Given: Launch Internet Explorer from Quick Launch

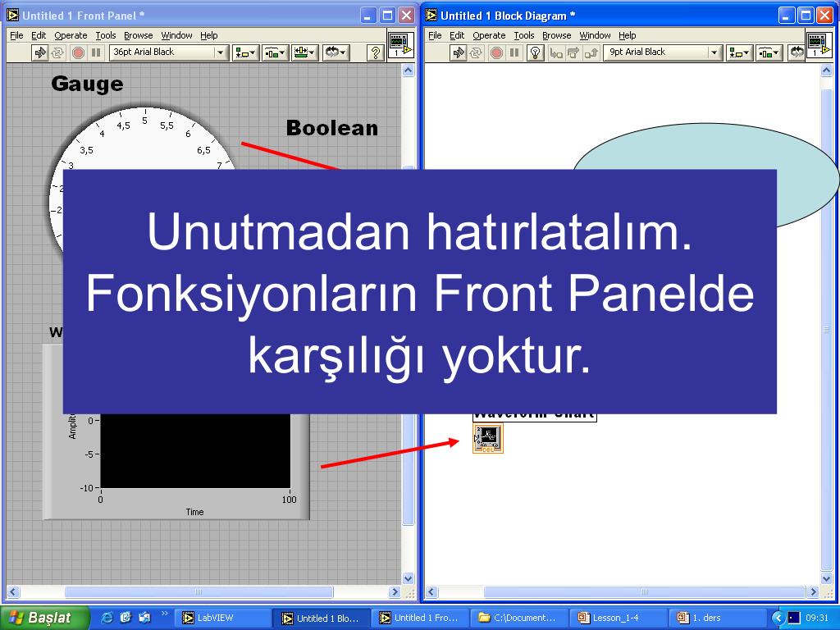Looking at the screenshot, I should [x=107, y=618].
